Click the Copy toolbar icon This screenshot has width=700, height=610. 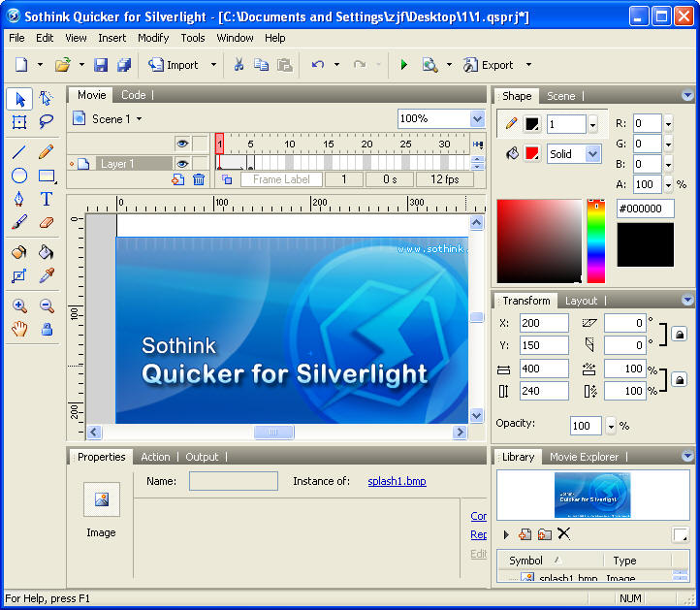(261, 65)
